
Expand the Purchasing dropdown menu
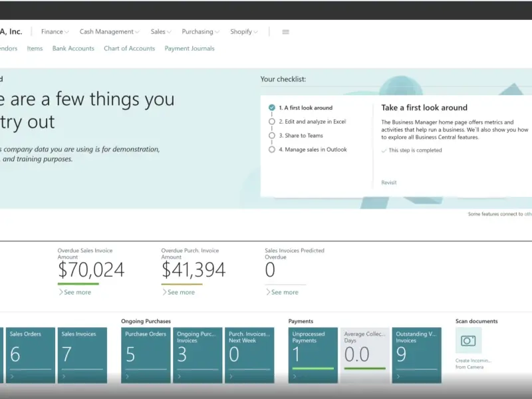pos(201,32)
